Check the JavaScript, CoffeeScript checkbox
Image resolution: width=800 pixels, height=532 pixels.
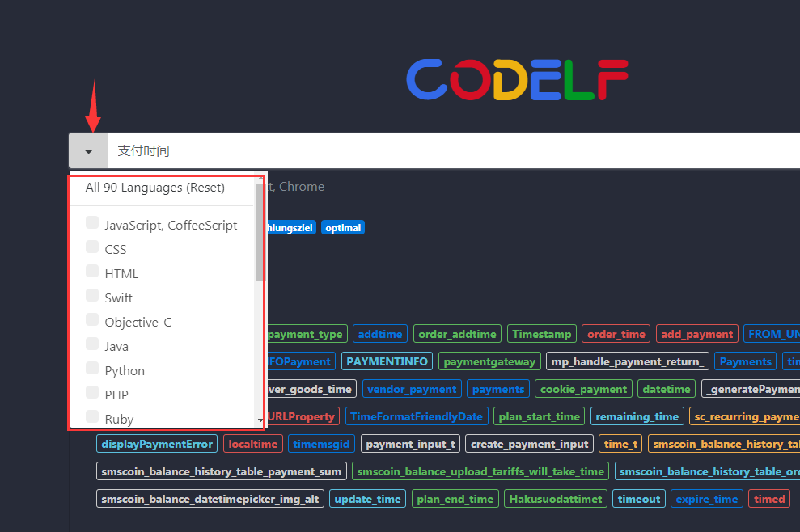[x=92, y=222]
